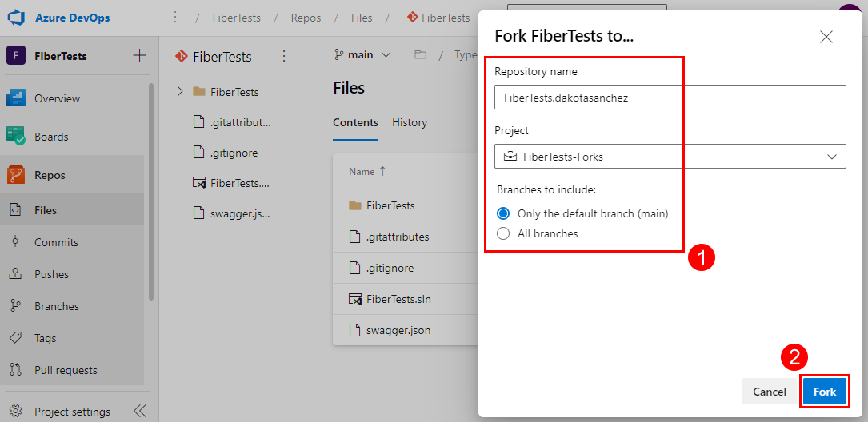868x422 pixels.
Task: Expand the FiberTests folder in tree
Action: click(x=180, y=92)
